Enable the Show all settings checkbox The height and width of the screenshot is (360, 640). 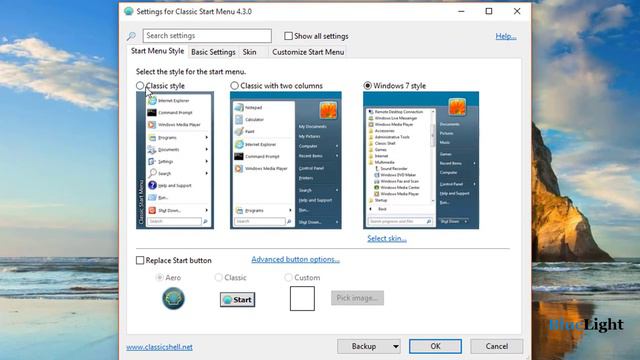click(x=289, y=36)
